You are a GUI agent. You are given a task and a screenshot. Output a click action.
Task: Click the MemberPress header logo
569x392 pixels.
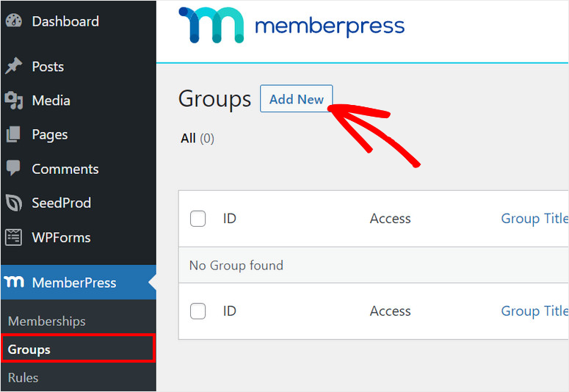click(291, 27)
